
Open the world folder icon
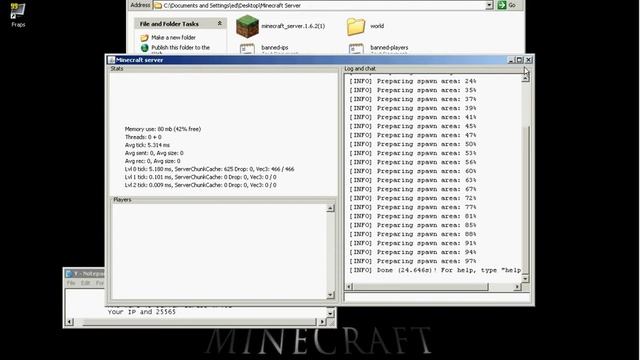(x=356, y=27)
